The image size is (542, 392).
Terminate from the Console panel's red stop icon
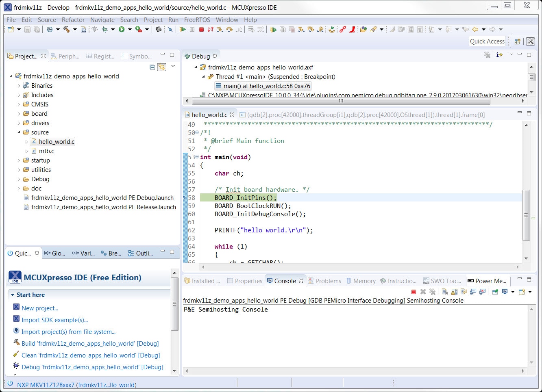pos(414,292)
